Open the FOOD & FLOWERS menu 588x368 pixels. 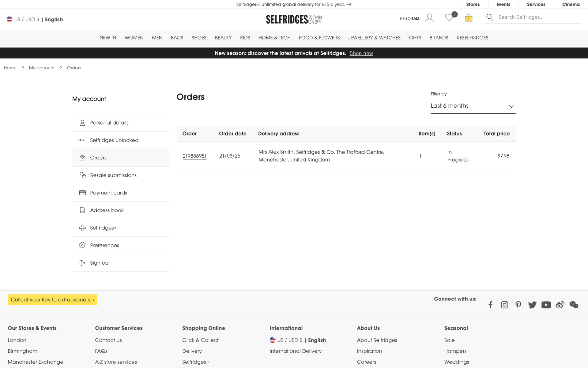(319, 38)
